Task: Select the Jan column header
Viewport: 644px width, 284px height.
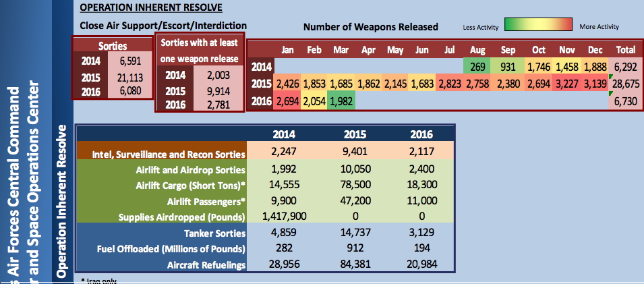Action: 287,50
